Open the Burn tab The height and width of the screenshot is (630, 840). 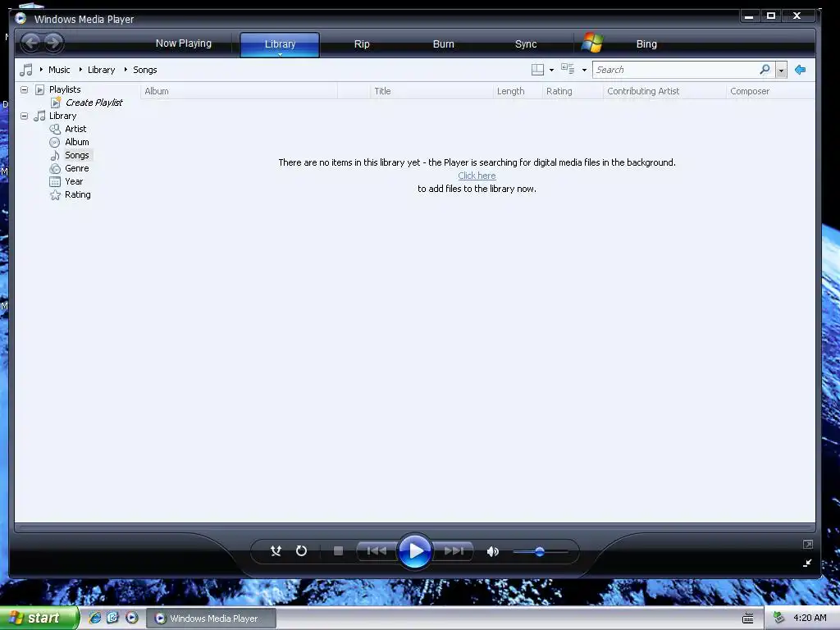443,44
